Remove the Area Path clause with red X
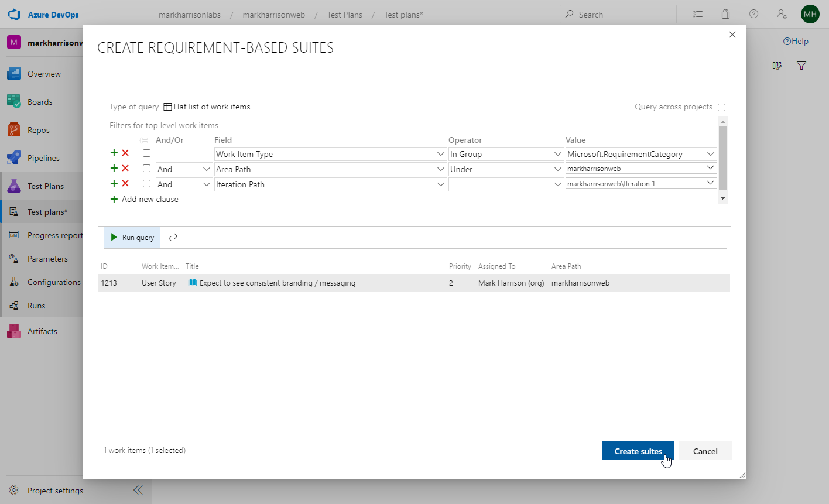 125,169
